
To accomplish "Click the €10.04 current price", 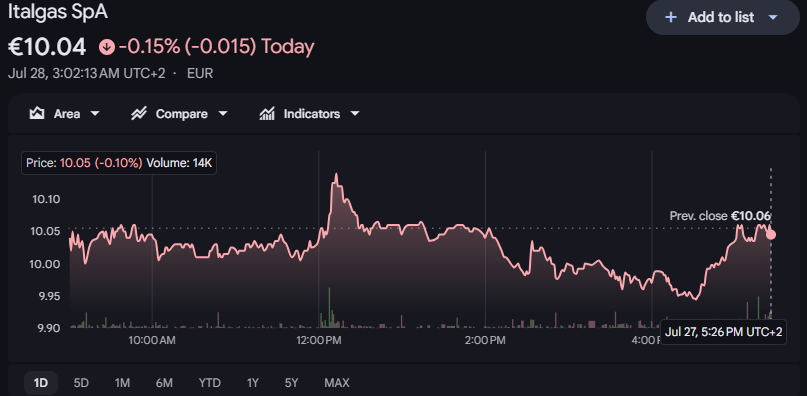I will click(x=47, y=47).
